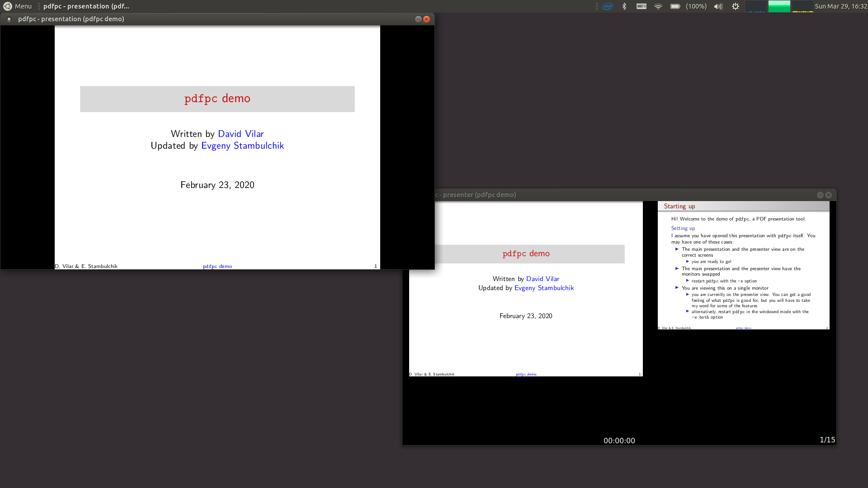The height and width of the screenshot is (488, 868).
Task: Open the Wi-Fi network indicator
Action: coord(658,6)
